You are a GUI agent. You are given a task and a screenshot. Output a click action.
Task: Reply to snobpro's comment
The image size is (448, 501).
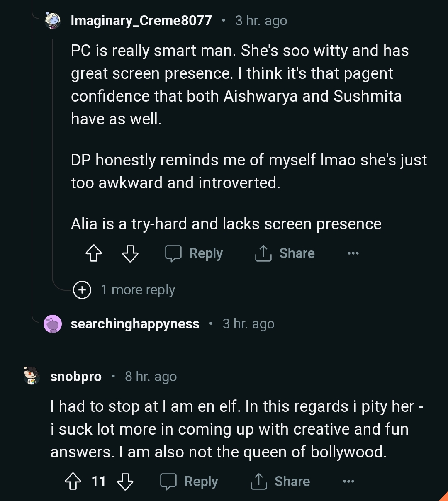tap(189, 482)
